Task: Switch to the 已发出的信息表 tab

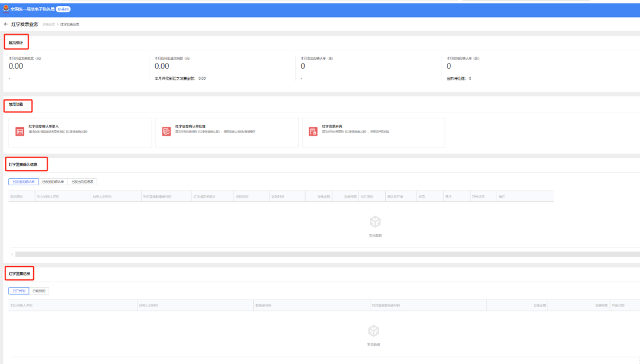Action: pyautogui.click(x=82, y=182)
